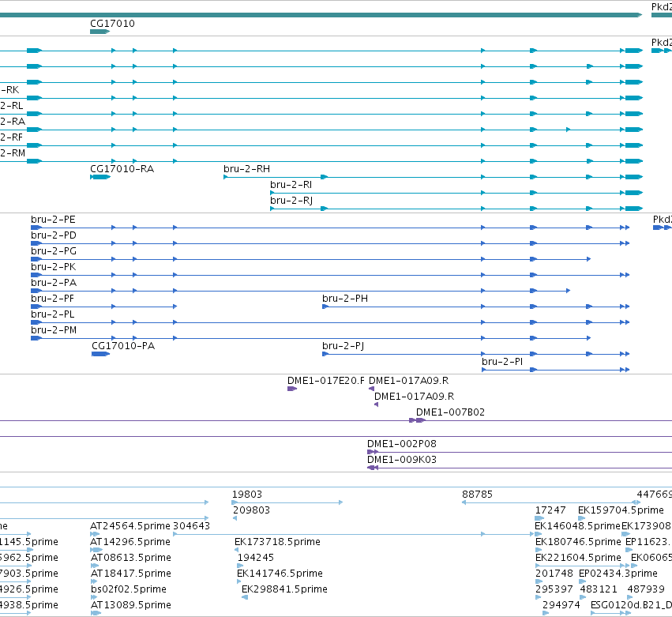
Task: Select cDNA DME1-017E20.F label
Action: (326, 381)
